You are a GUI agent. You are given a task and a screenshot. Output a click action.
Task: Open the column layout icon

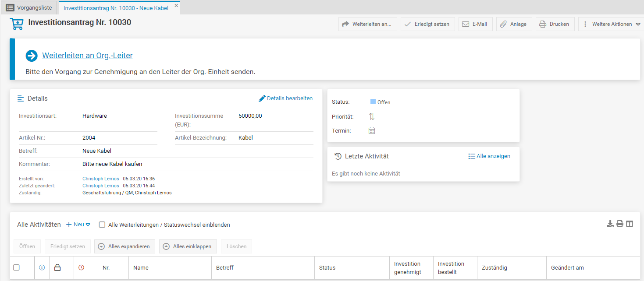tap(630, 224)
